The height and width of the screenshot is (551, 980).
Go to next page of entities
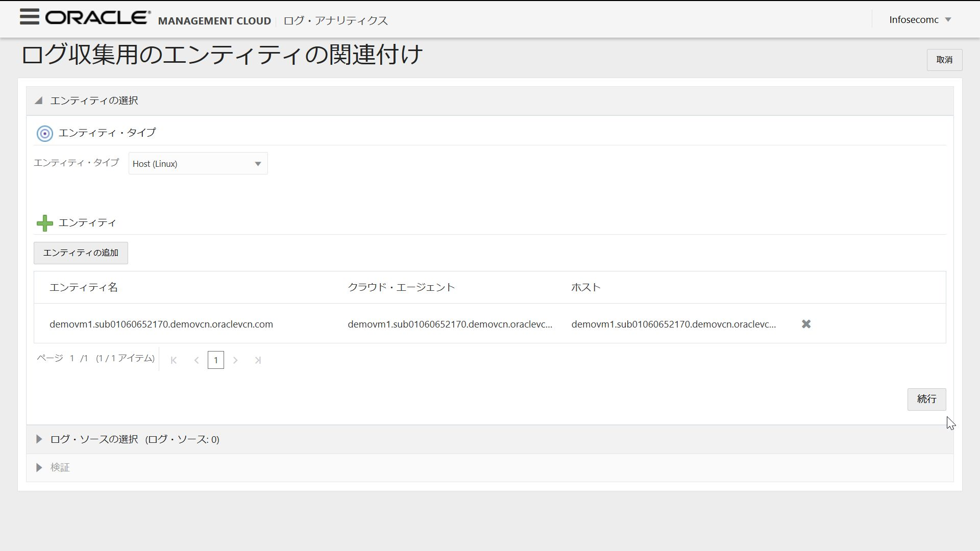point(235,360)
